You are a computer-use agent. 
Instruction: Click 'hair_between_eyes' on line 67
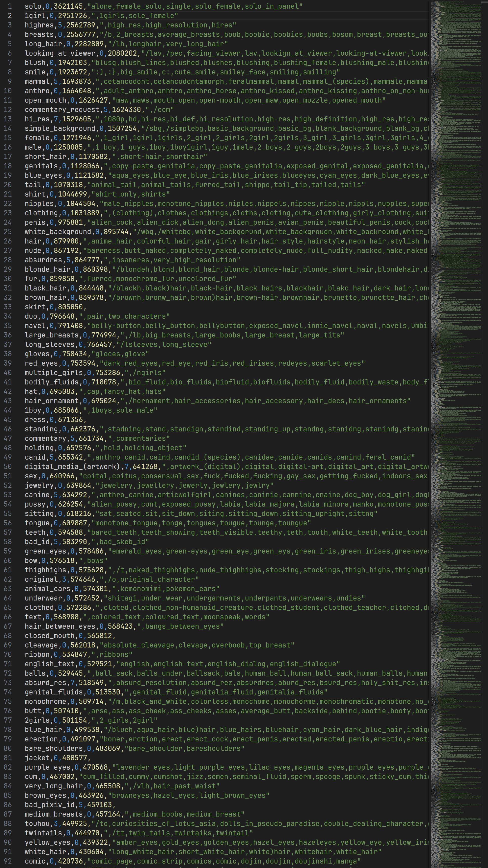tap(60, 626)
